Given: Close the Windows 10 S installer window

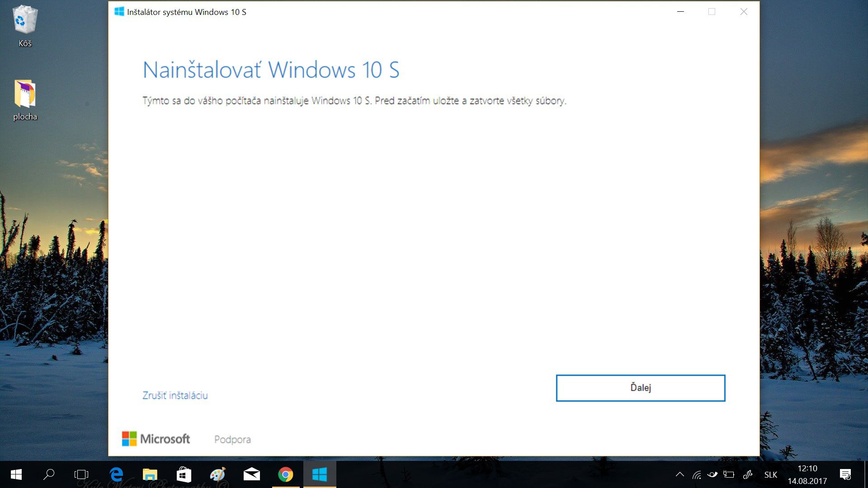Looking at the screenshot, I should pyautogui.click(x=744, y=12).
